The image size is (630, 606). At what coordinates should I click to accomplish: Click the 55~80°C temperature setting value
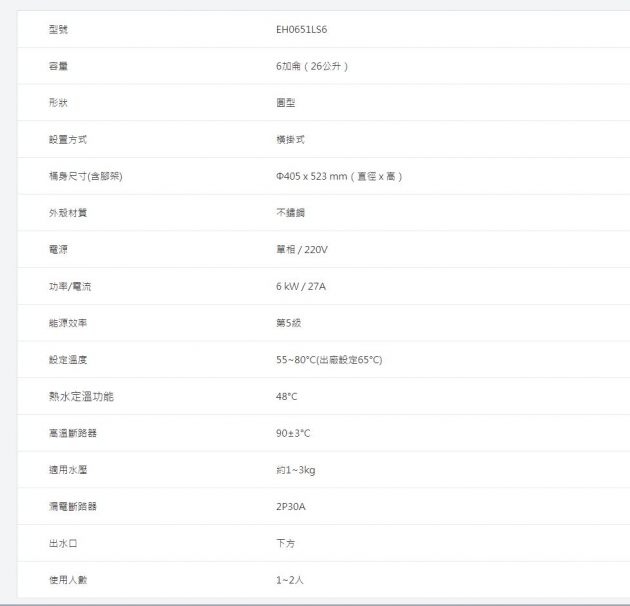[329, 360]
